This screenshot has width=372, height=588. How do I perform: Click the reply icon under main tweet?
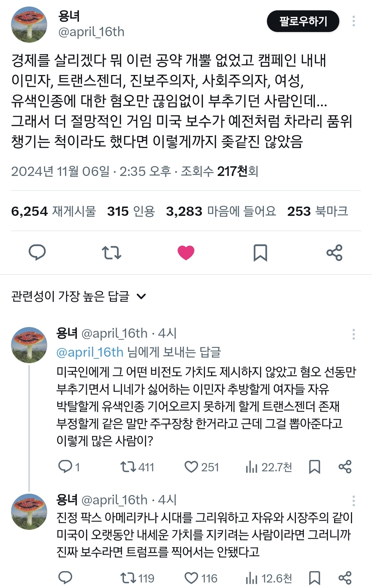(x=37, y=252)
